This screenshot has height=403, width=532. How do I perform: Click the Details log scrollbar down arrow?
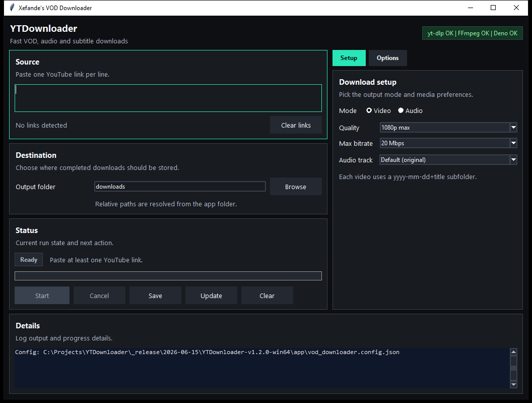[513, 385]
